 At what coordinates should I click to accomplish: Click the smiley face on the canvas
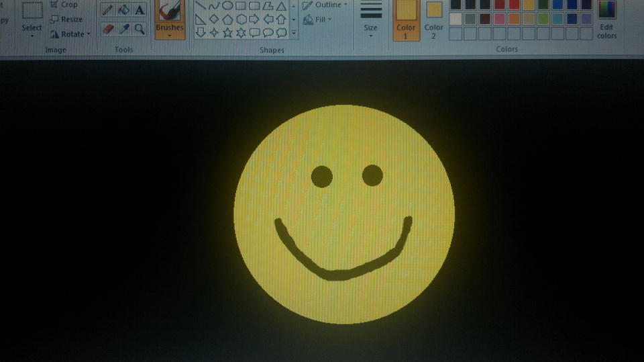point(344,214)
